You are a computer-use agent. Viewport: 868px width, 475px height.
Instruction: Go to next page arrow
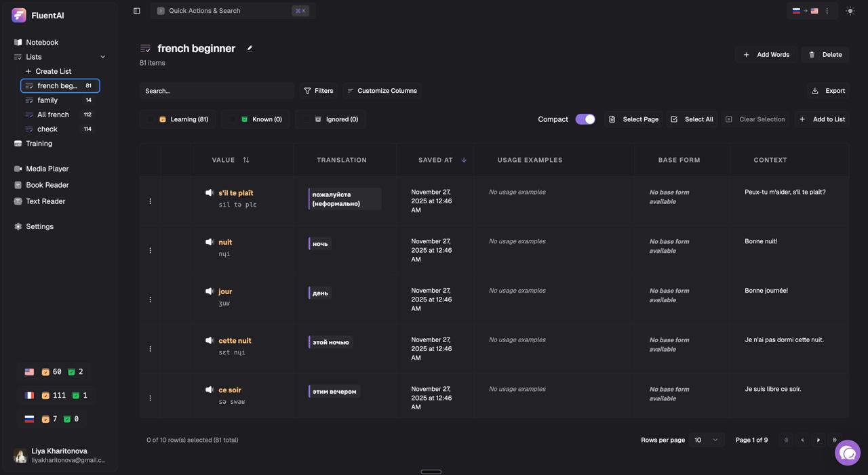pyautogui.click(x=818, y=440)
